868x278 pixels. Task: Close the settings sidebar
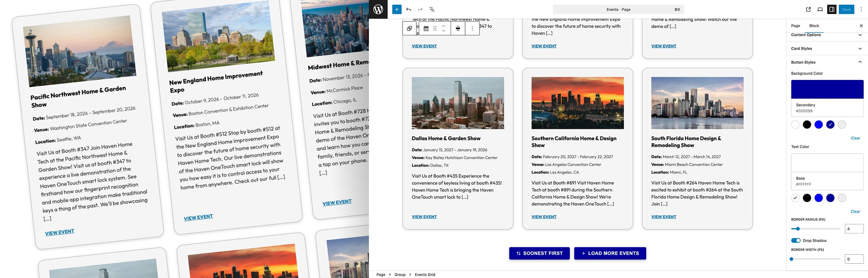861,26
